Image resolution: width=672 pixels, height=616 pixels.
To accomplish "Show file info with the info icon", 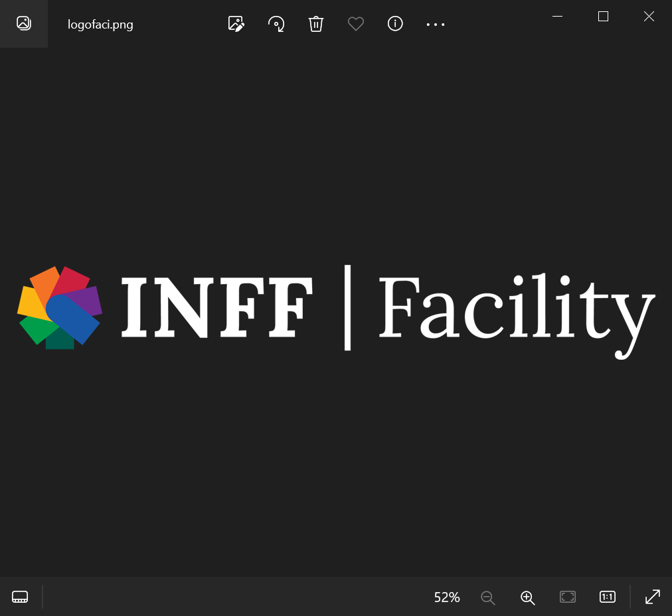I will 395,23.
